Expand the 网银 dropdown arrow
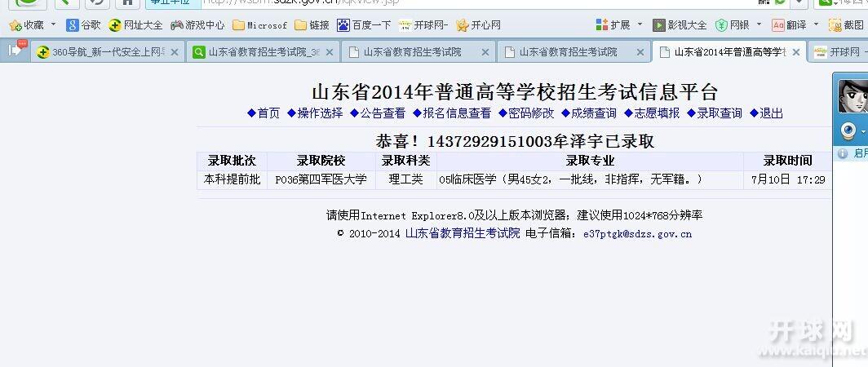This screenshot has width=868, height=367. click(759, 25)
